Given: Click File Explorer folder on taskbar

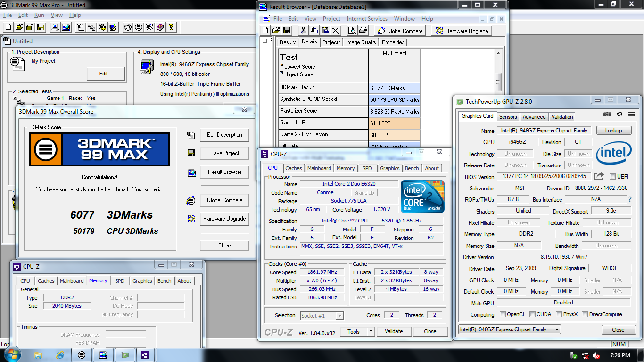Looking at the screenshot, I should [38, 355].
